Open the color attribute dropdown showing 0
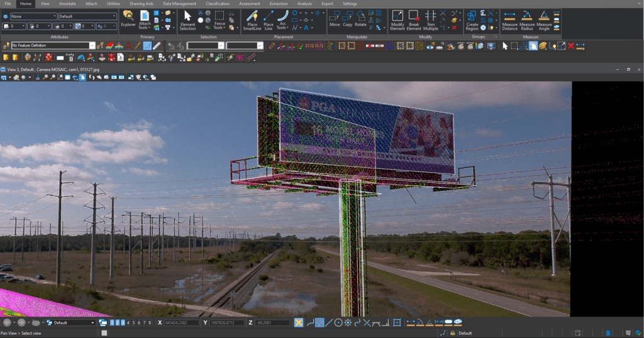The image size is (644, 338). coord(14,26)
